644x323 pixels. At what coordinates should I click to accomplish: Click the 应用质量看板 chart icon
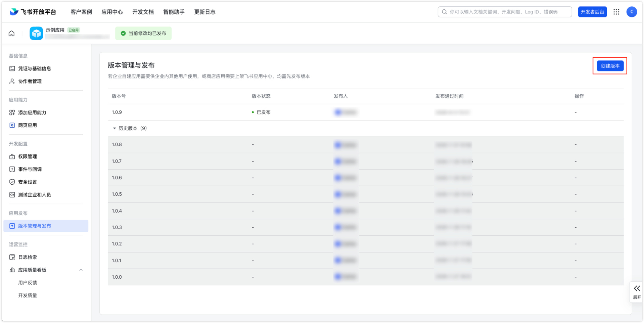(x=12, y=270)
